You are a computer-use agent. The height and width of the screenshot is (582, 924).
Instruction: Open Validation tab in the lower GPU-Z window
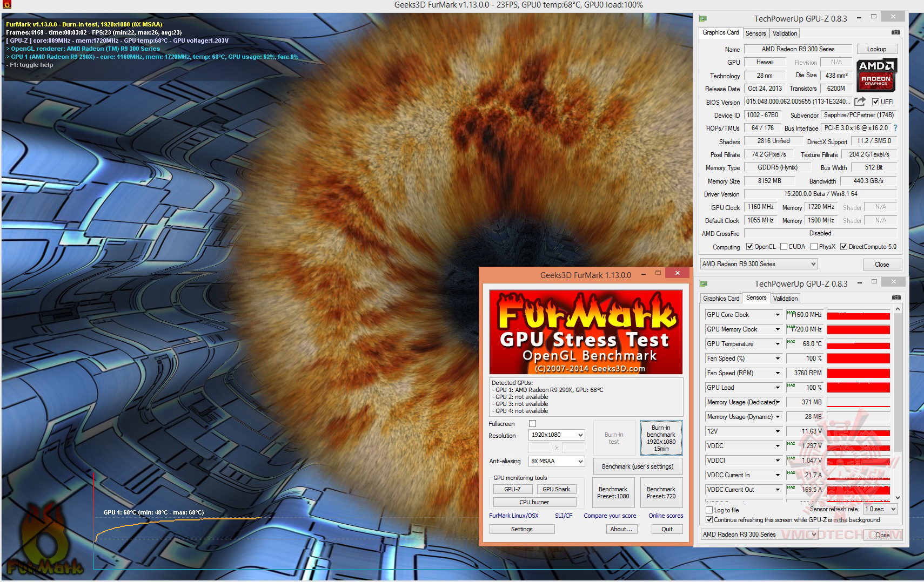click(785, 299)
